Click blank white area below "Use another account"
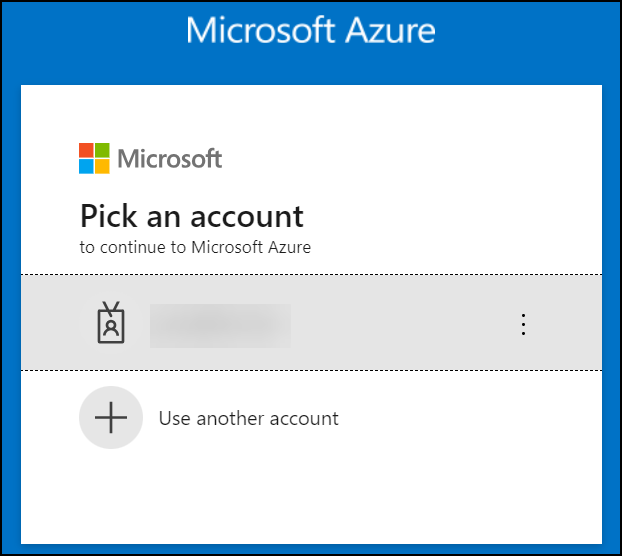 [310, 495]
